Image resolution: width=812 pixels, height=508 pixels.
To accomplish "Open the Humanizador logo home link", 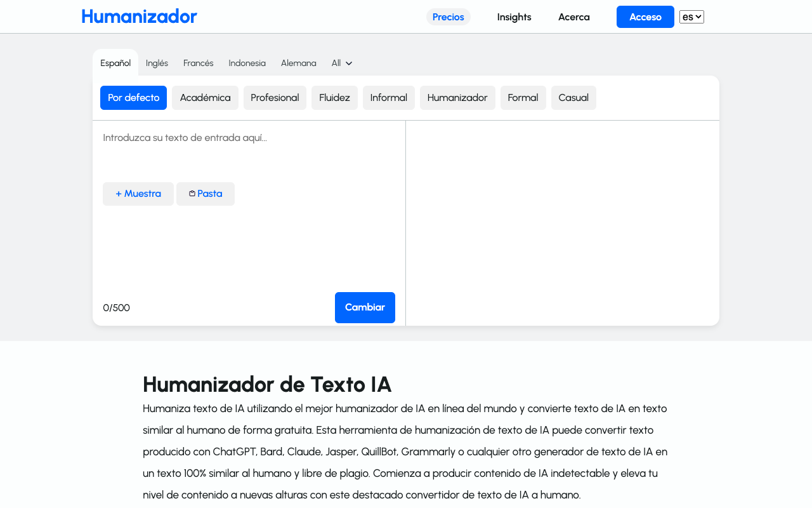I will pos(139,17).
